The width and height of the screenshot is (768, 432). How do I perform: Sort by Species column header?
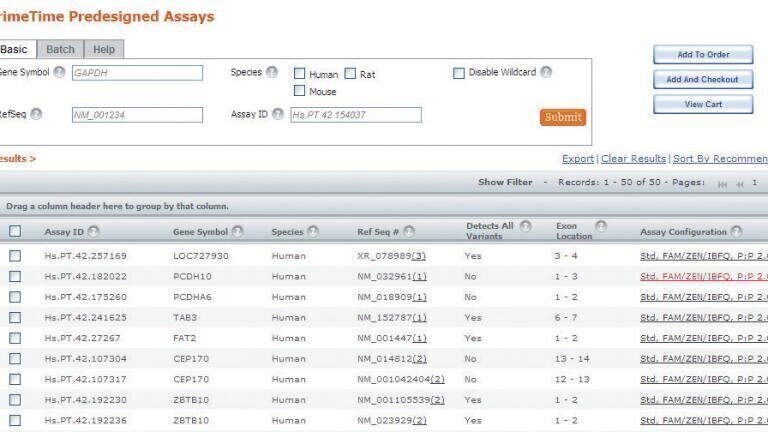[288, 232]
